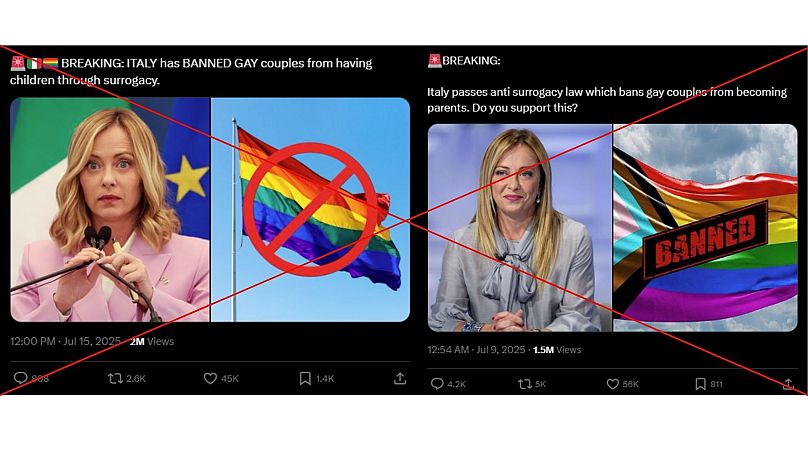Open crossed-out rainbow flag image
This screenshot has width=808, height=454.
311,210
